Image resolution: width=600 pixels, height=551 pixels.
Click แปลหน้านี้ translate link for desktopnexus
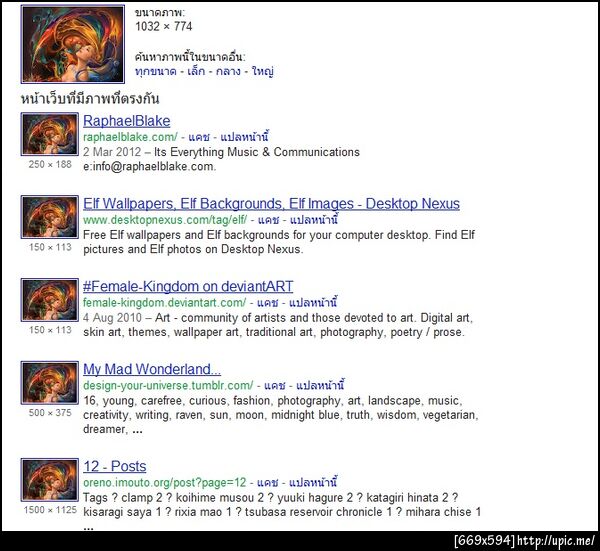314,220
